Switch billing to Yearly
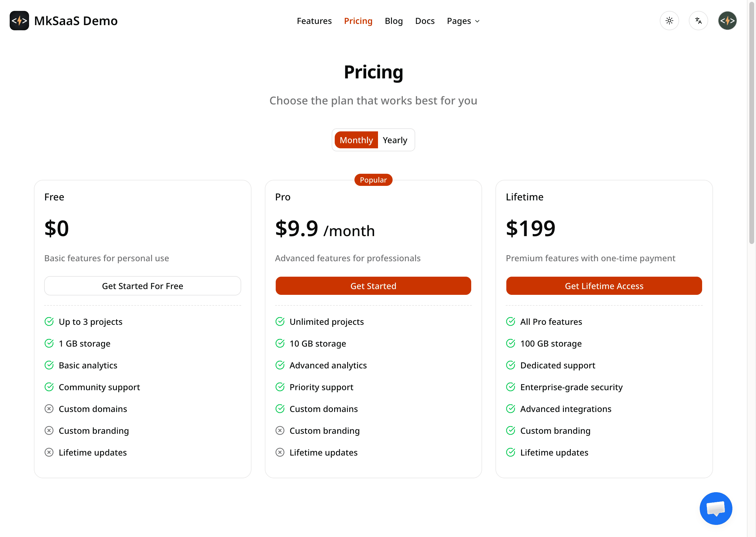Screen dimensions: 756x537 pos(395,140)
